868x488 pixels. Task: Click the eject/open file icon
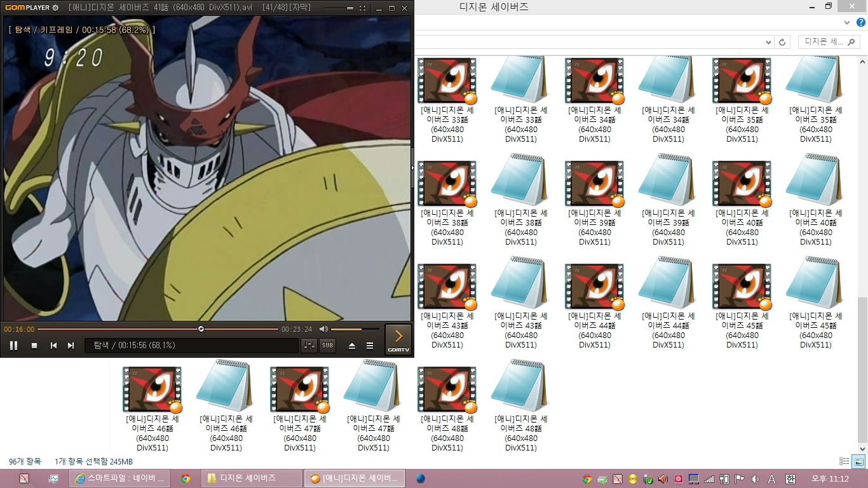coord(352,346)
